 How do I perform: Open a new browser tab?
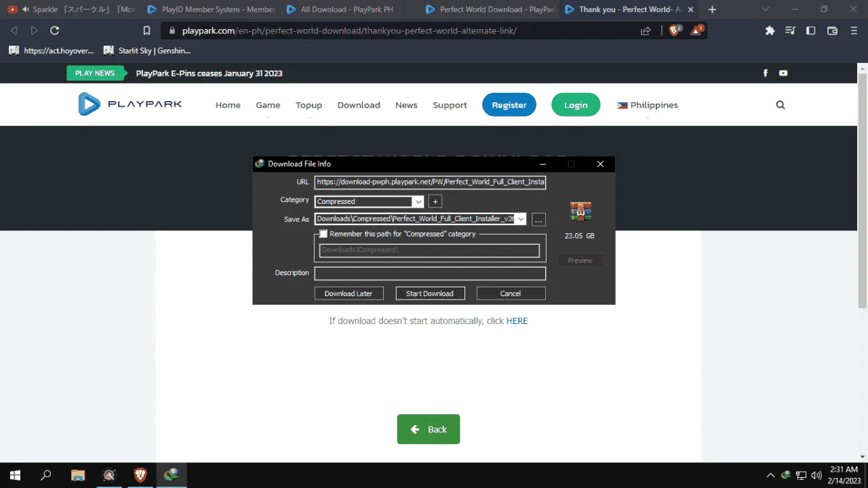[712, 9]
